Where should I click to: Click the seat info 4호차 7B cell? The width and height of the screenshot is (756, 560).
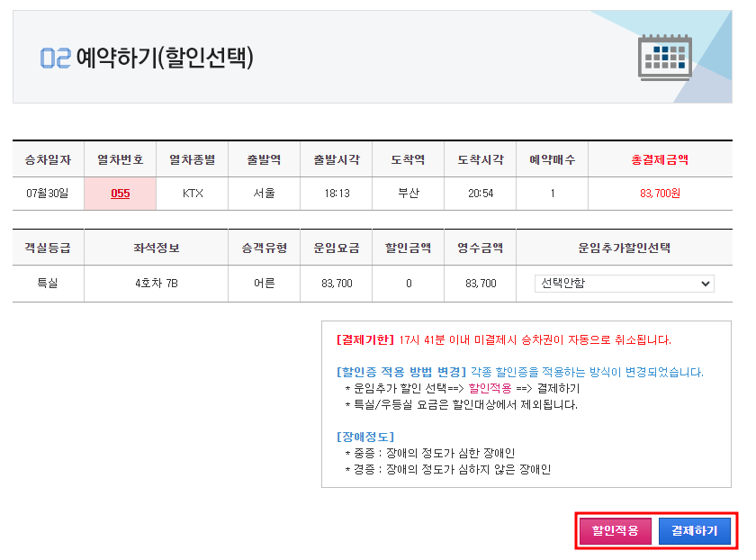pyautogui.click(x=157, y=283)
